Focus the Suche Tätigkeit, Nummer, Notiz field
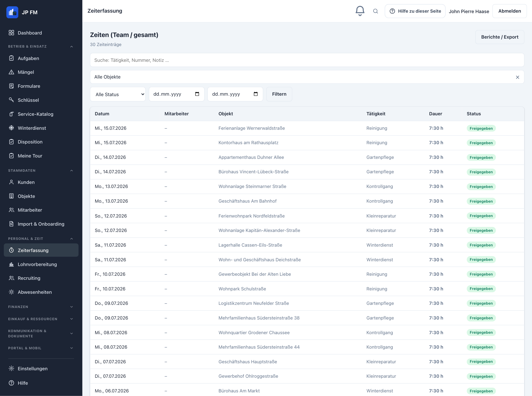Viewport: 532px width, 396px height. [x=307, y=60]
